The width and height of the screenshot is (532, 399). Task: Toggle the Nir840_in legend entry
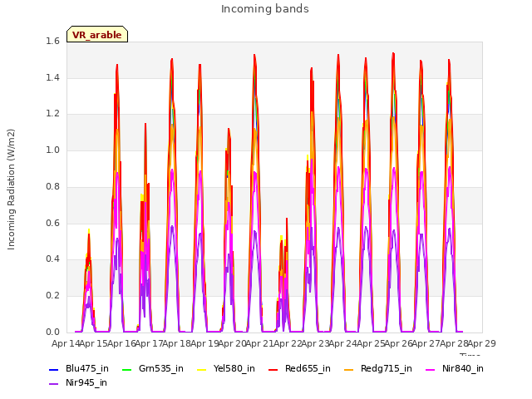point(455,368)
